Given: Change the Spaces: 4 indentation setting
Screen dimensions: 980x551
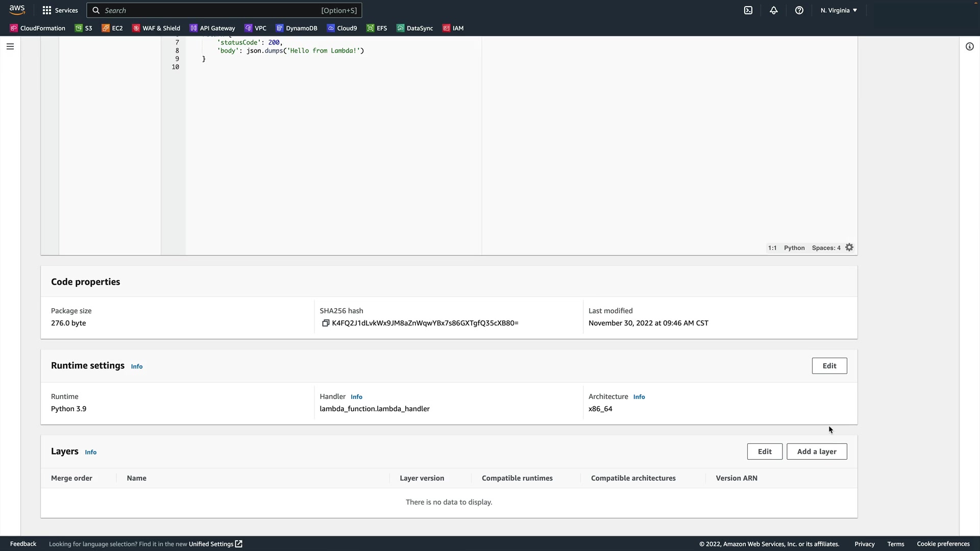Looking at the screenshot, I should click(x=826, y=248).
